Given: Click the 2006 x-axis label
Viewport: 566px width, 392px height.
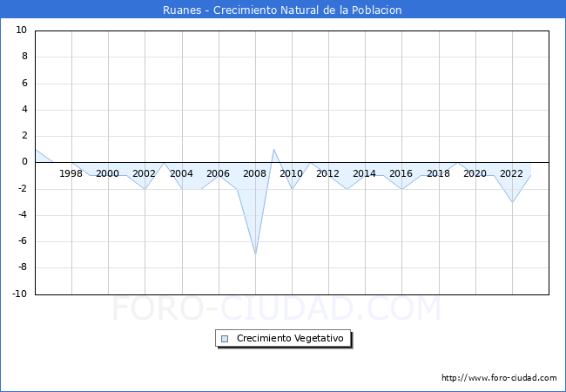Looking at the screenshot, I should pos(218,173).
